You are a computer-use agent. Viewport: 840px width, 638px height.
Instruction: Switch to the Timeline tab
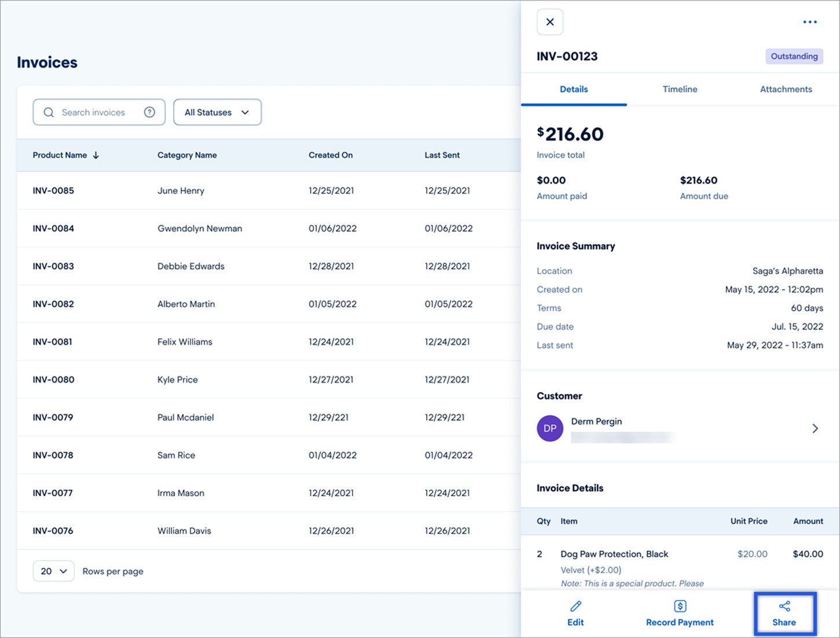pyautogui.click(x=680, y=89)
